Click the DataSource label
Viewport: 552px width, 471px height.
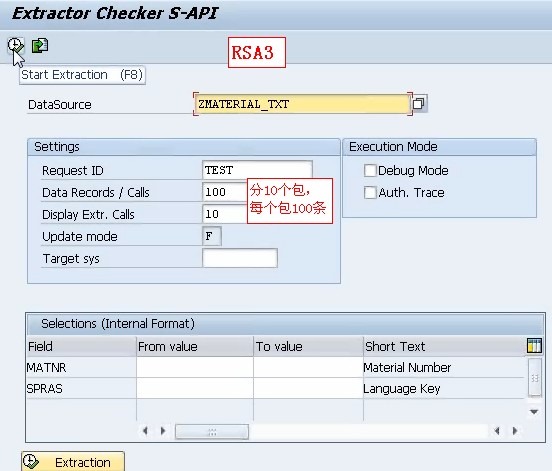click(x=59, y=105)
